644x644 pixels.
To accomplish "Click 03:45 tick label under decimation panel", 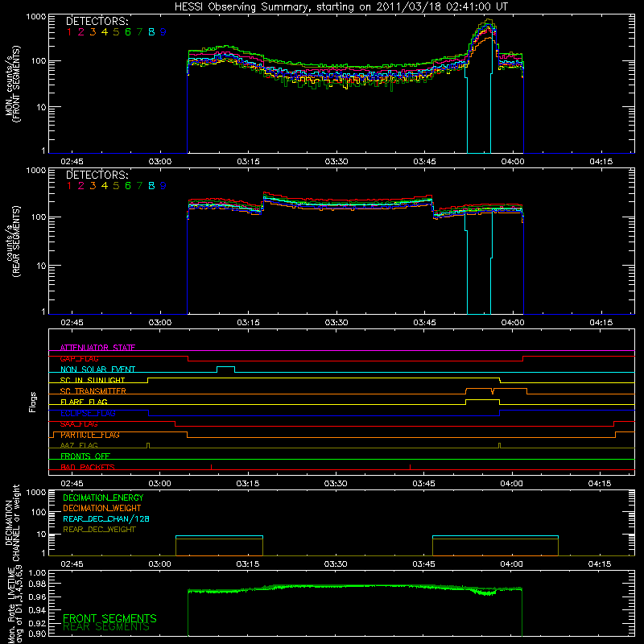I will click(423, 564).
